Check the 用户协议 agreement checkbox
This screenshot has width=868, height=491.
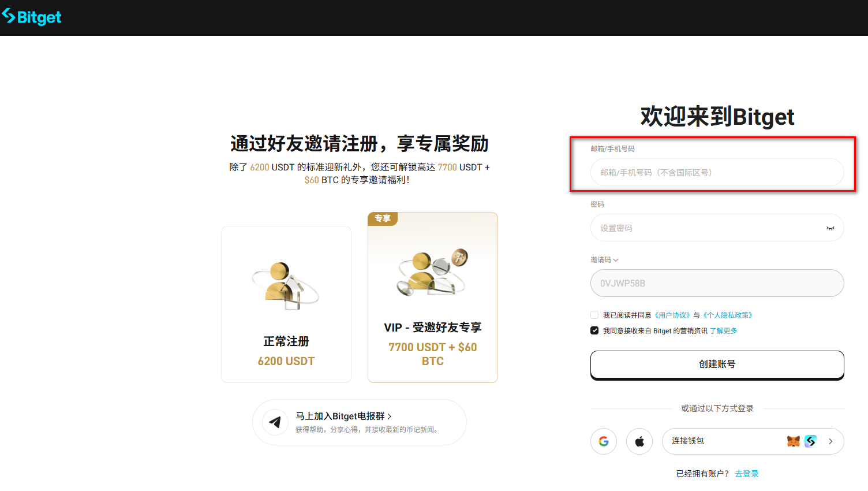coord(594,315)
